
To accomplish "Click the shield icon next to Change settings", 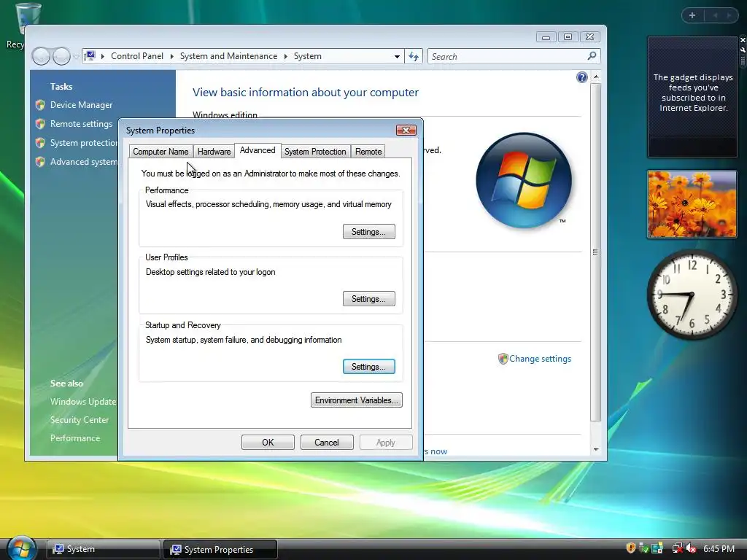I will click(503, 359).
